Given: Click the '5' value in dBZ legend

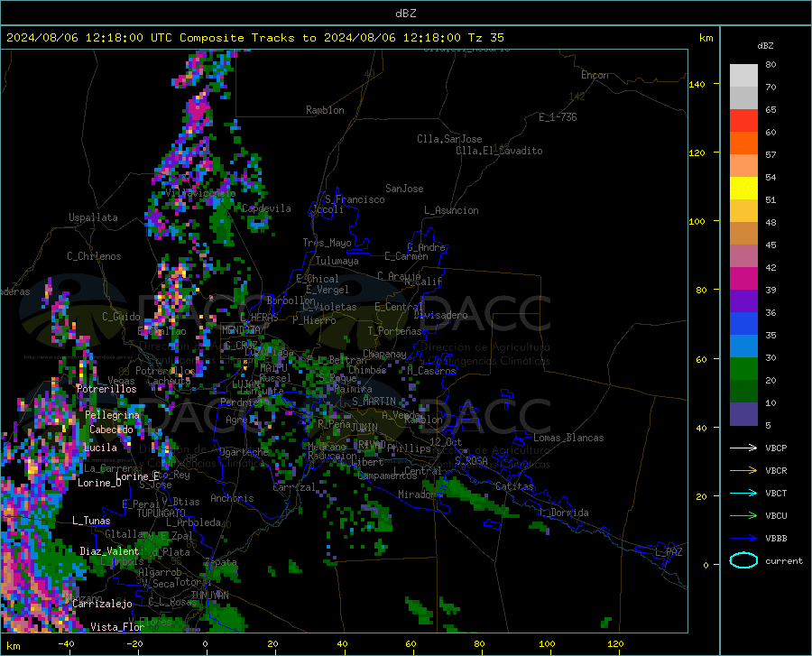Looking at the screenshot, I should [769, 425].
